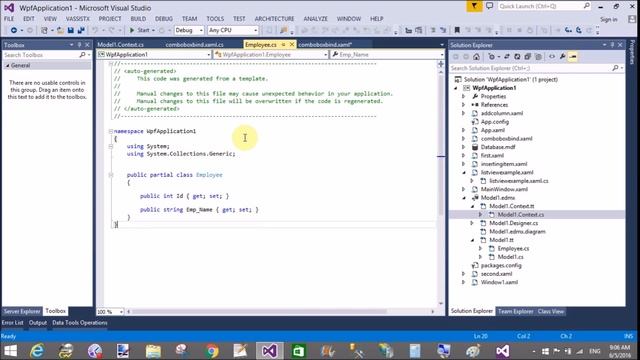
Task: Open the WpfApplication1 project scope dropdown
Action: [x=154, y=54]
